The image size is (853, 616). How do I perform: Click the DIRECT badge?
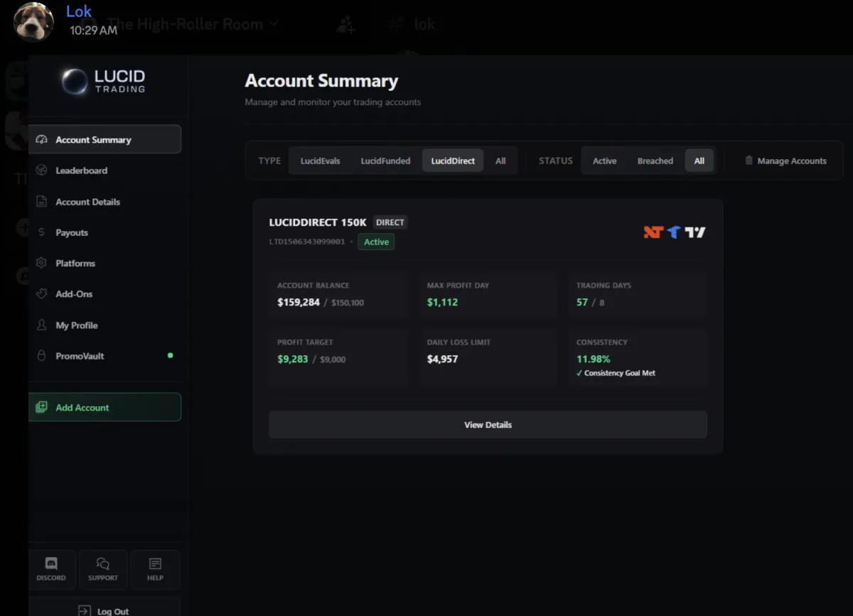coord(390,222)
